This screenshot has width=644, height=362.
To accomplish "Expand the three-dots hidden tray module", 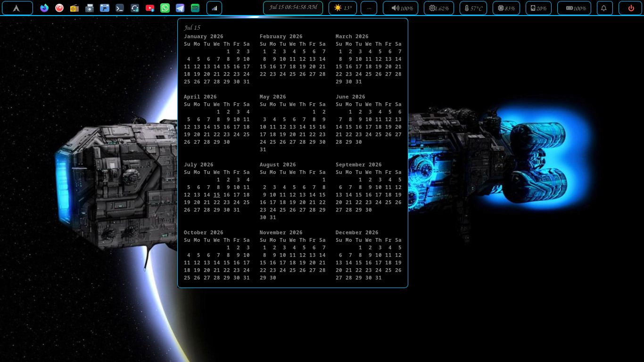I will [x=369, y=8].
